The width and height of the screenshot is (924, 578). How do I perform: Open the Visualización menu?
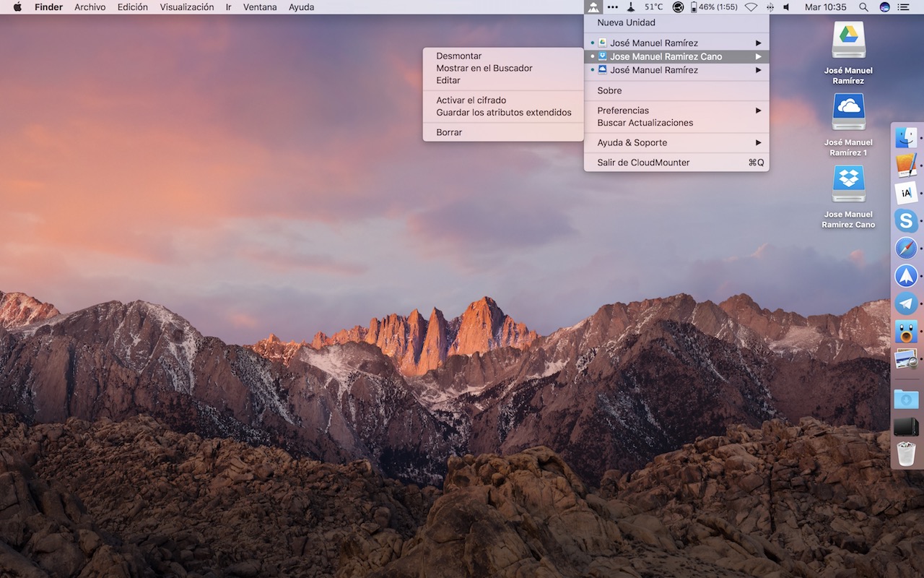[x=187, y=7]
